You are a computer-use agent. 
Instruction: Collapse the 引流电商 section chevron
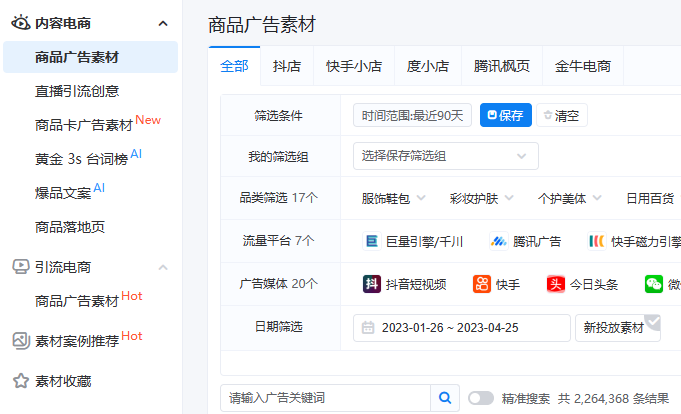(163, 267)
